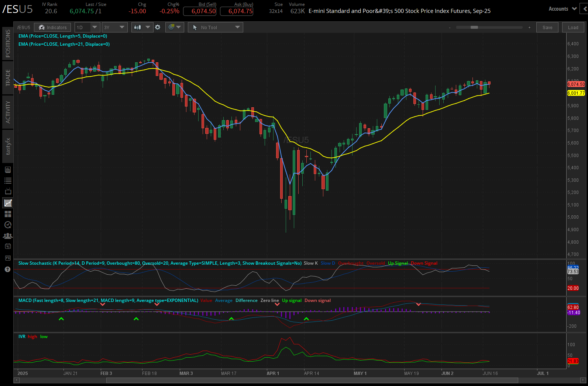Click the IV Rank value 20.6
588x386 pixels.
[51, 11]
